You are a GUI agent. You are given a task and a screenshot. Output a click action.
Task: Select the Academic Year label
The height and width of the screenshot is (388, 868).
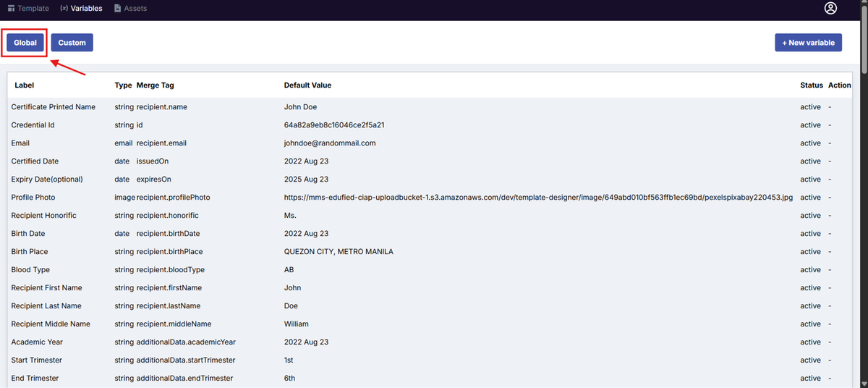pyautogui.click(x=36, y=342)
